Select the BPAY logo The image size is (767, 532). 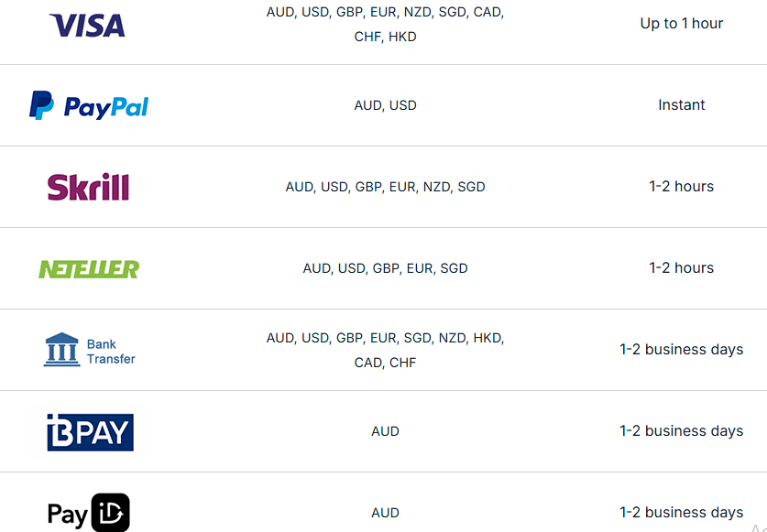coord(90,432)
